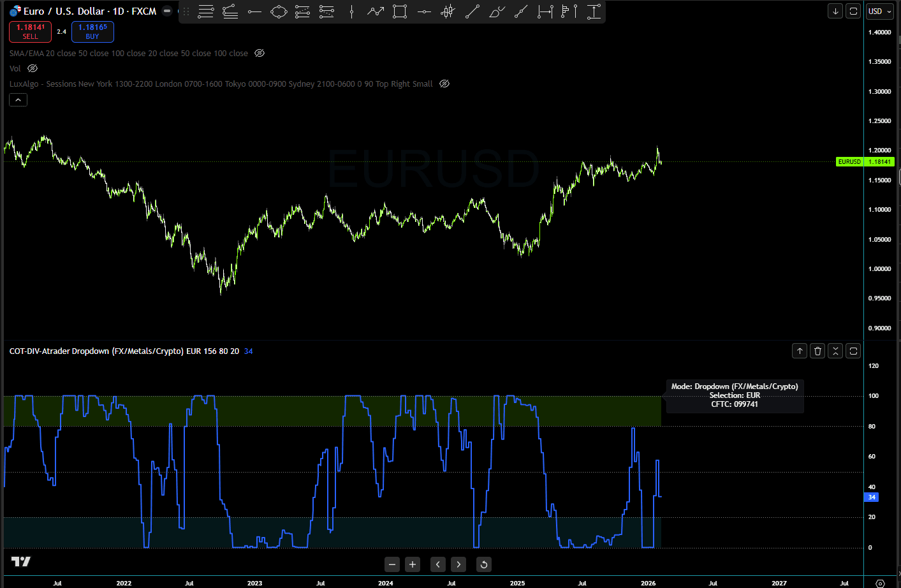Screen dimensions: 901x588
Task: Reset chart view with the circular arrow
Action: point(484,564)
